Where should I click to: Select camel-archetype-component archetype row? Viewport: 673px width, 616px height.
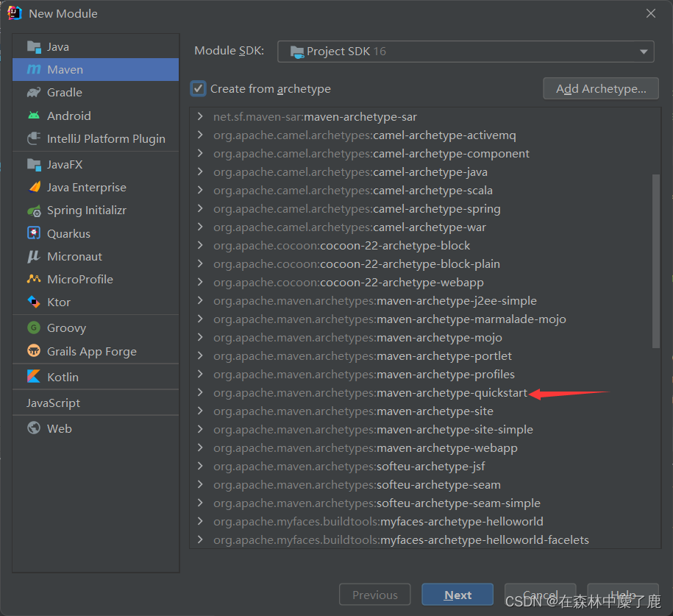pyautogui.click(x=425, y=153)
